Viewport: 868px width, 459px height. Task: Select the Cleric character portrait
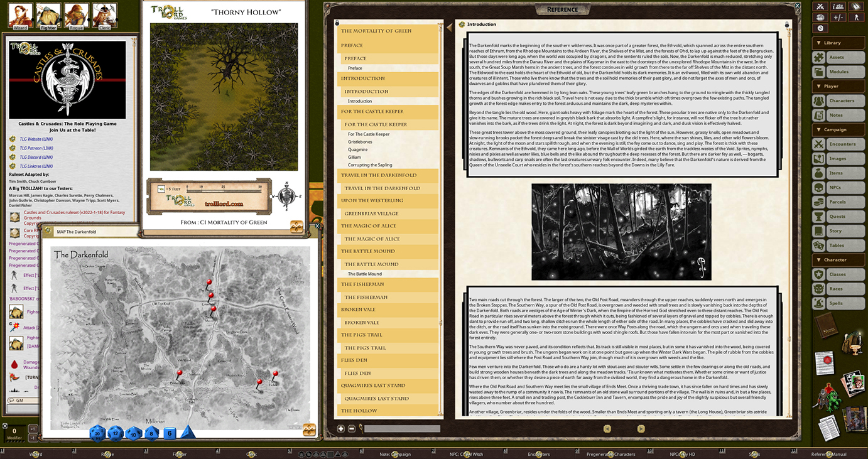click(x=105, y=16)
